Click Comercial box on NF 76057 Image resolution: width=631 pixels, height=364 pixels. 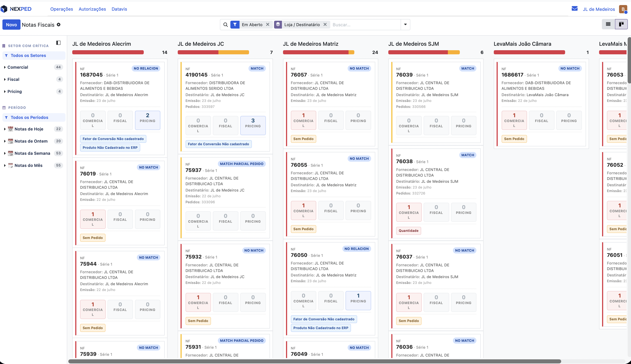pyautogui.click(x=303, y=120)
